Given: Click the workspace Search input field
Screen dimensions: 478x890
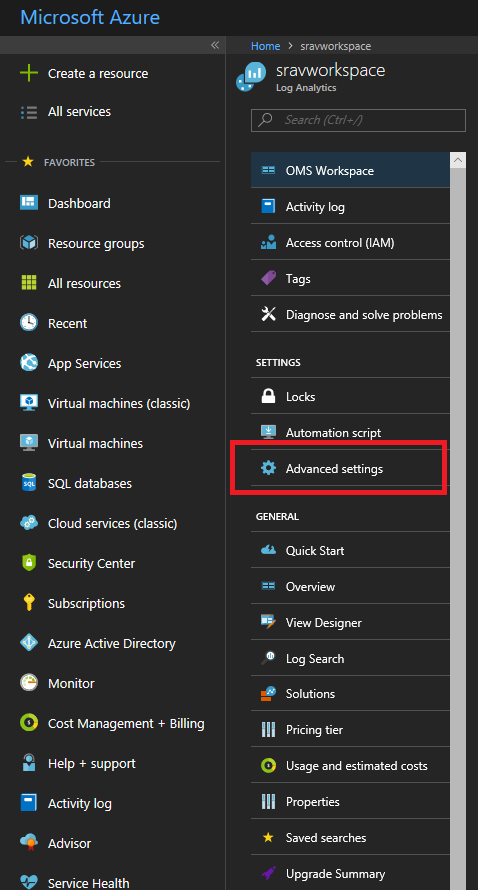Looking at the screenshot, I should (x=358, y=120).
